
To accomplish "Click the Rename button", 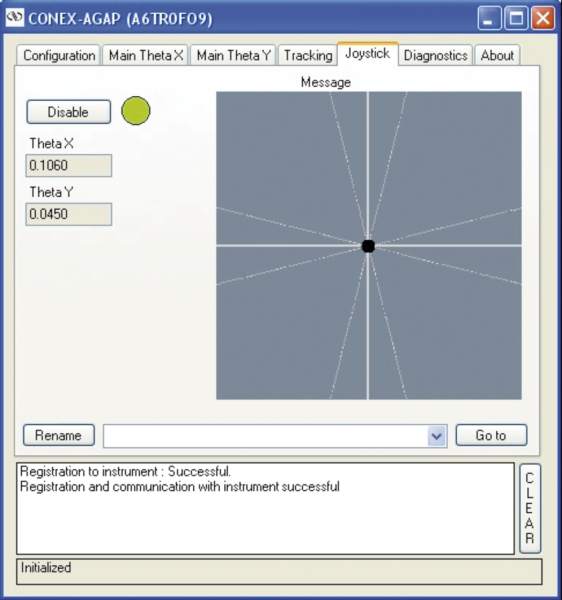I will [x=59, y=435].
